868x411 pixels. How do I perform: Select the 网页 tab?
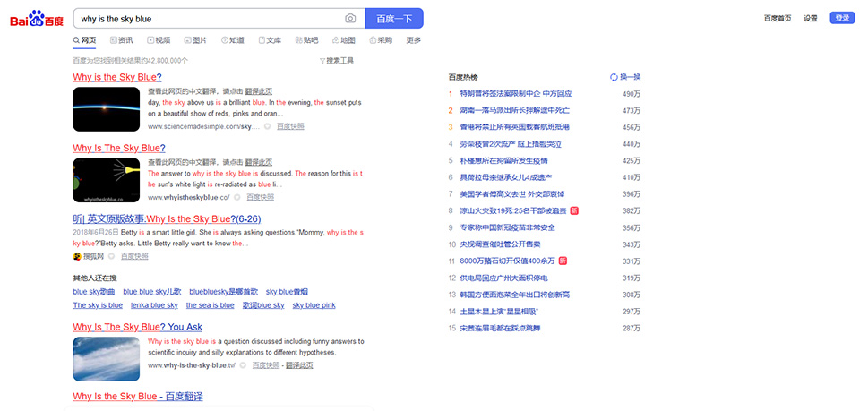pos(84,40)
